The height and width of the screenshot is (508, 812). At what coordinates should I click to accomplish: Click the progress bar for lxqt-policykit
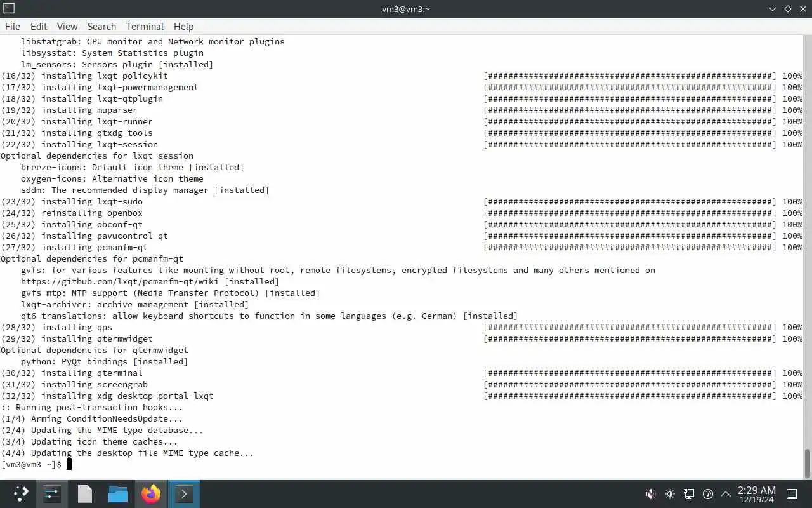(630, 76)
